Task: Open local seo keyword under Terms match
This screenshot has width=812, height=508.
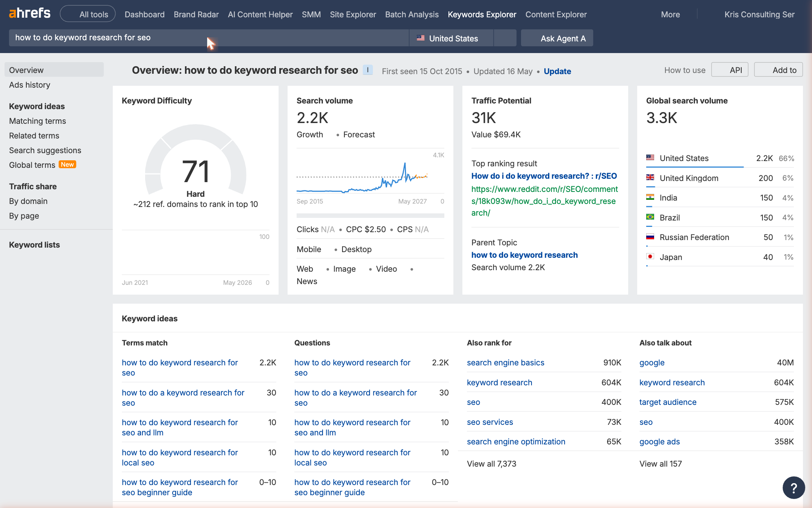Action: click(x=180, y=457)
